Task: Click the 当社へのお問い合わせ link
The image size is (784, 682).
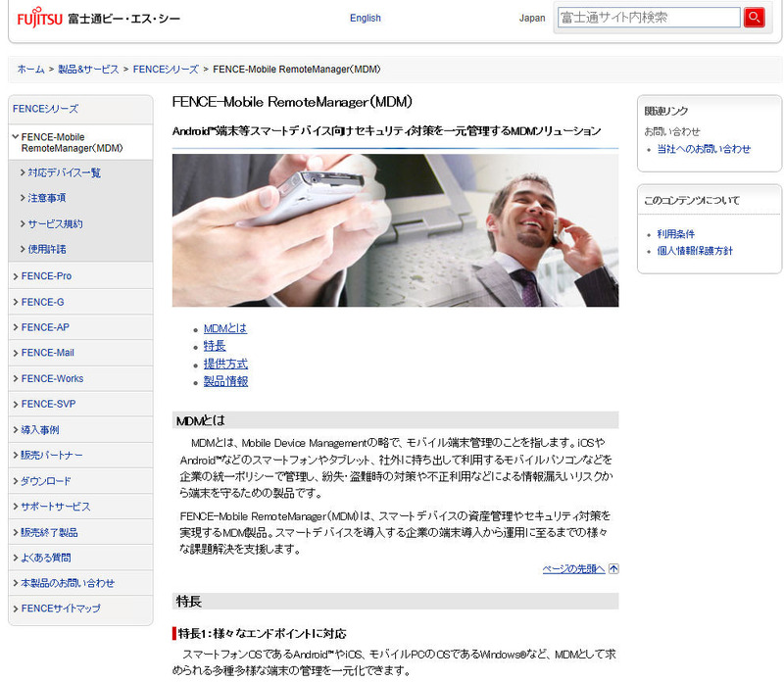Action: point(704,149)
